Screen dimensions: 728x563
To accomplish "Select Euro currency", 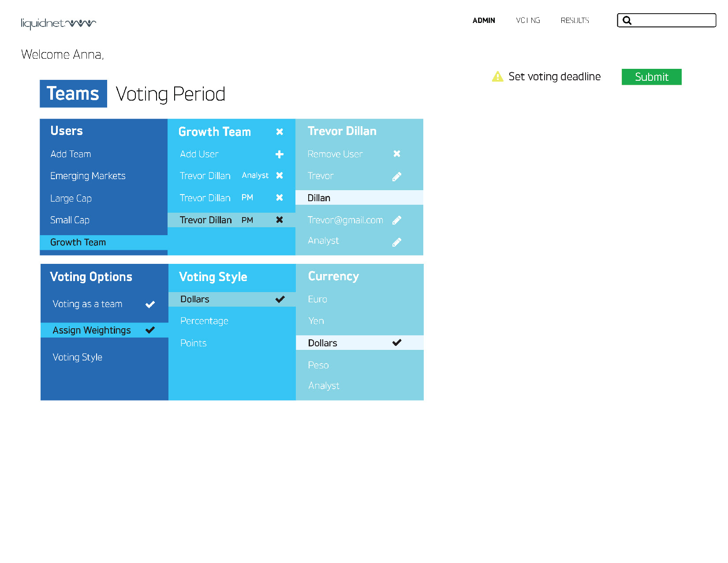I will [x=317, y=299].
